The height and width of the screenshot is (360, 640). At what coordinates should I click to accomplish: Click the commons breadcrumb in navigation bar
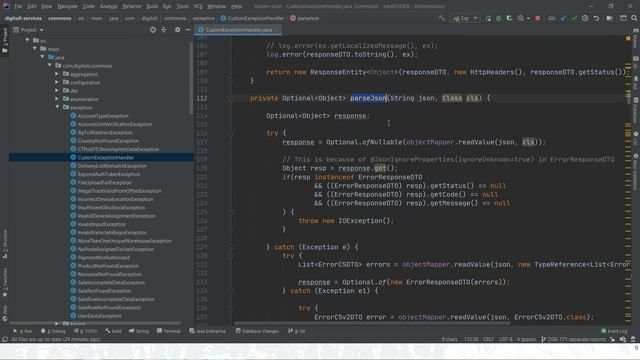point(60,18)
